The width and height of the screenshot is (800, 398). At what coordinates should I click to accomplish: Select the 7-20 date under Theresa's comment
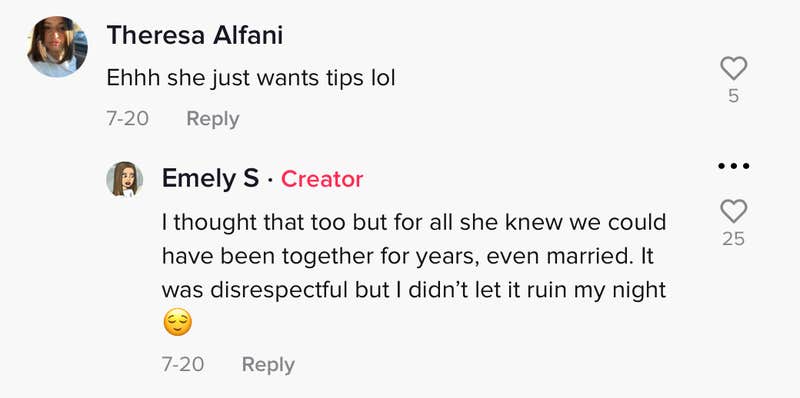[128, 119]
